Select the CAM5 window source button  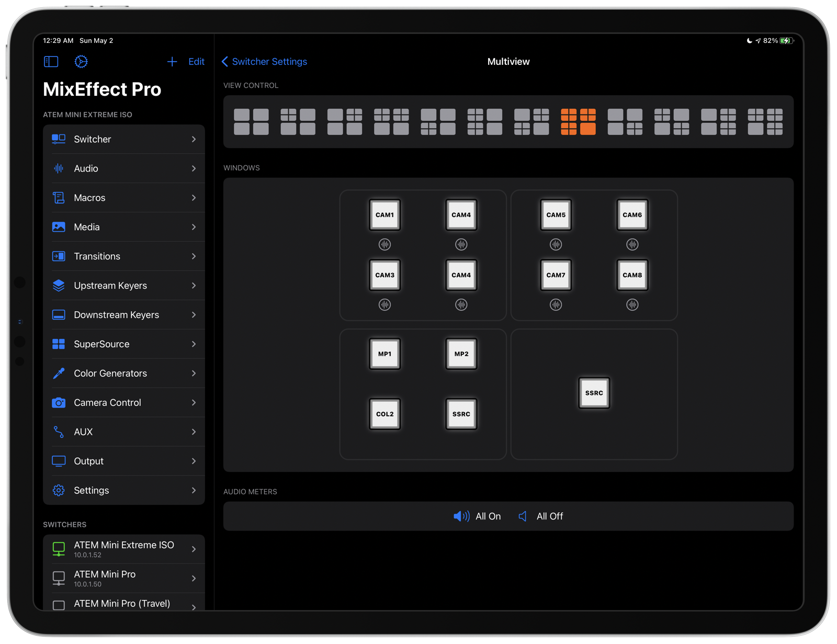click(556, 215)
